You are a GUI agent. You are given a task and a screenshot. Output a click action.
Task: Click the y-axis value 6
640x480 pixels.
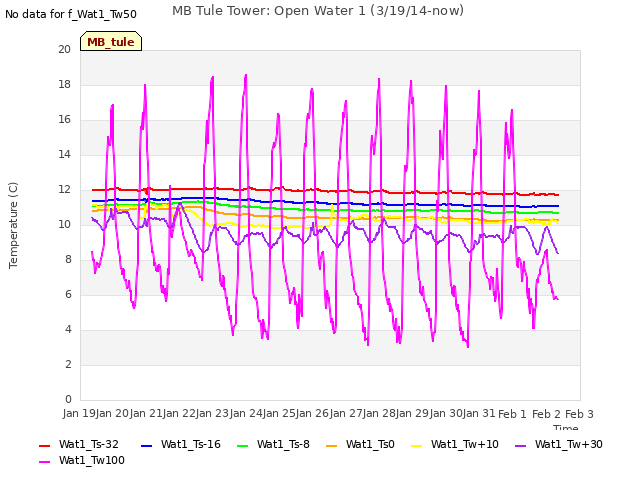68,294
